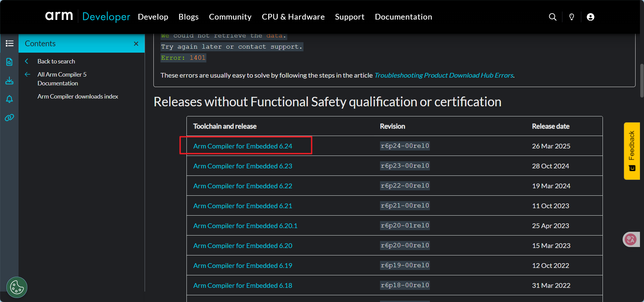Click the Revision column header
This screenshot has width=644, height=302.
(392, 126)
